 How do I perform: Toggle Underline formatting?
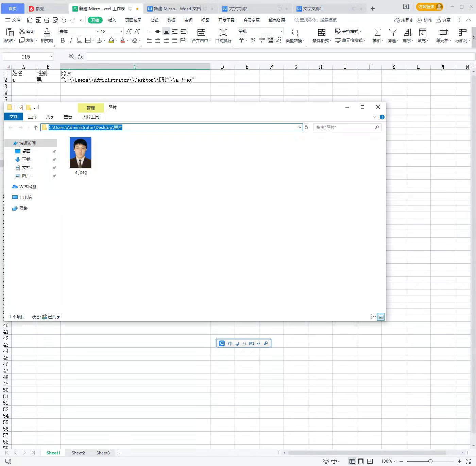79,40
